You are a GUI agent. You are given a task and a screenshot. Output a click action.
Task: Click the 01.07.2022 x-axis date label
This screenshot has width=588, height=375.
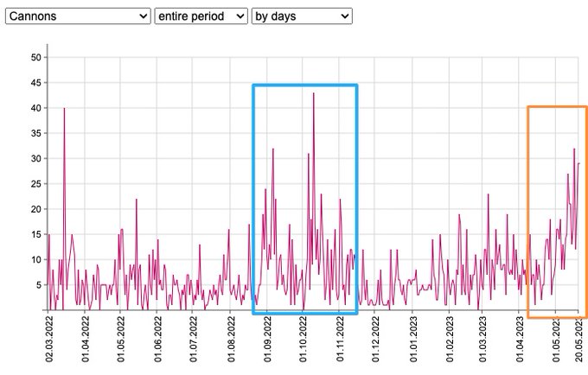(x=193, y=340)
